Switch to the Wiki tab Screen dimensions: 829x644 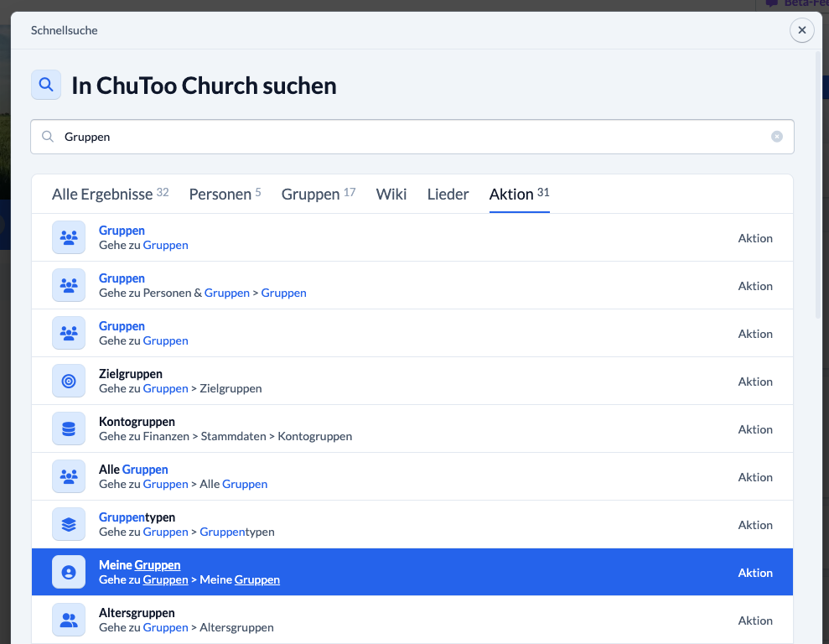pyautogui.click(x=391, y=194)
